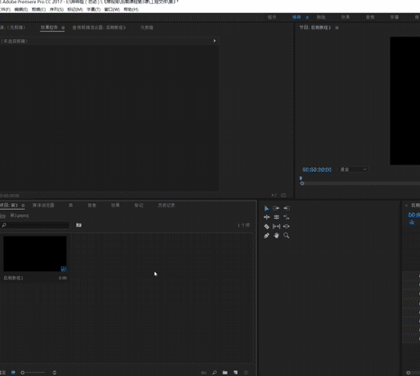
Task: Open the File (F) menu
Action: point(5,9)
